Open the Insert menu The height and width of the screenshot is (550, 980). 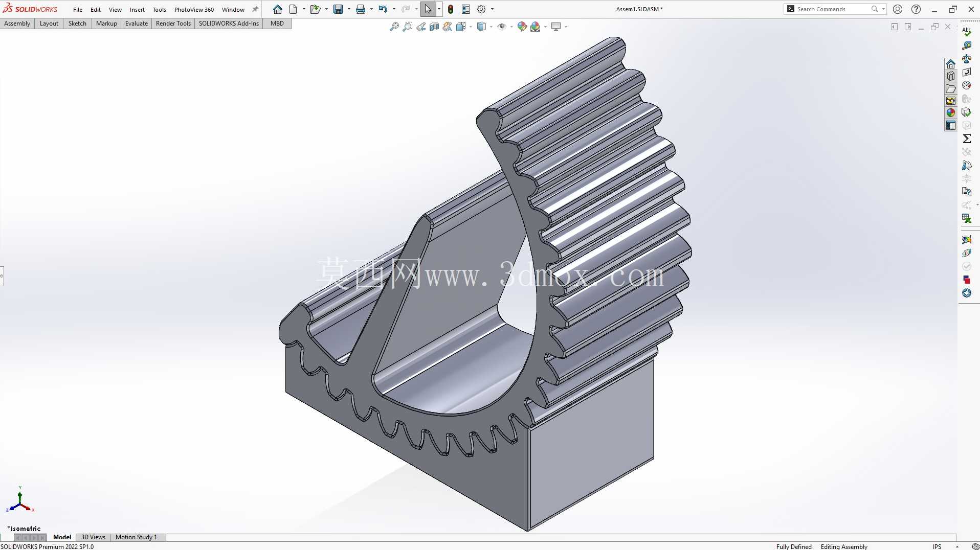click(x=137, y=10)
